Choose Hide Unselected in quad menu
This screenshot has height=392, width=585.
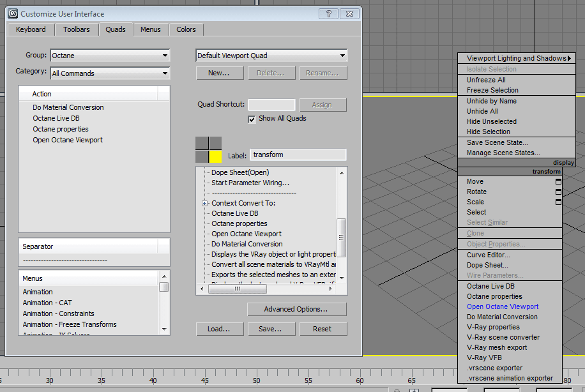click(492, 121)
